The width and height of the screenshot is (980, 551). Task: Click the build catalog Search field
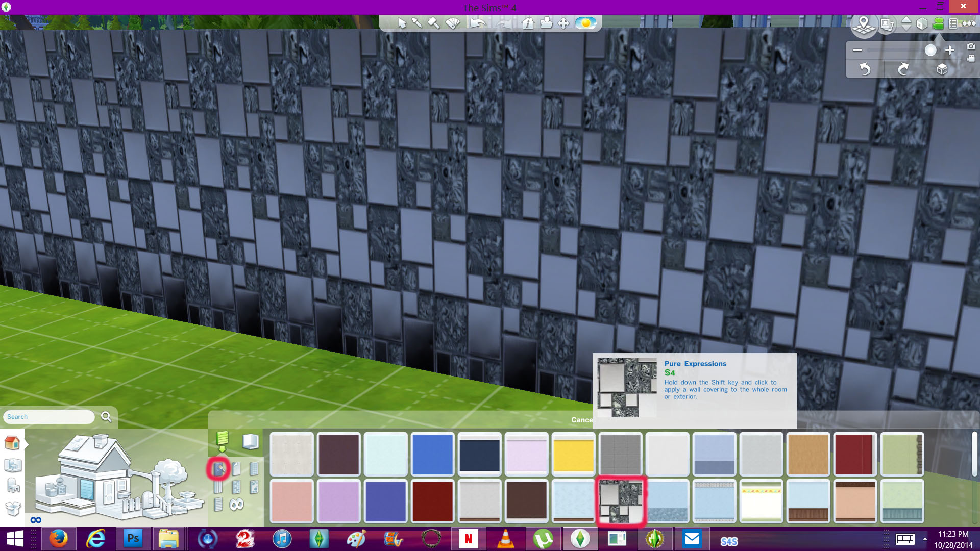click(49, 417)
